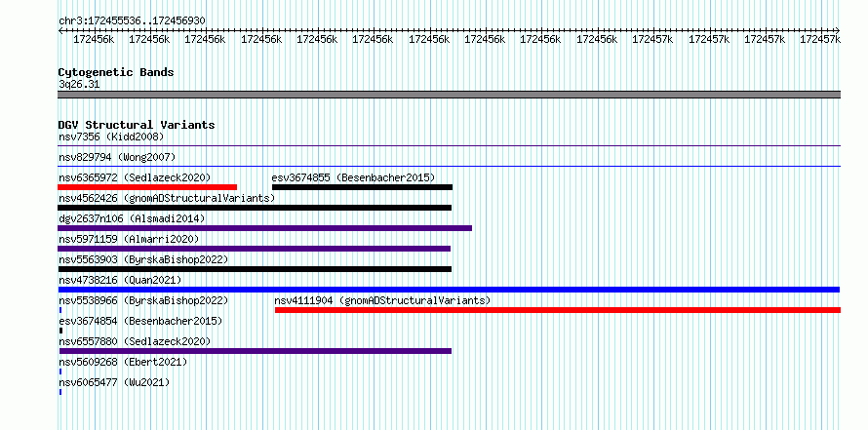Select the black nsv5563903 variant bar
868x430 pixels.
pyautogui.click(x=255, y=269)
